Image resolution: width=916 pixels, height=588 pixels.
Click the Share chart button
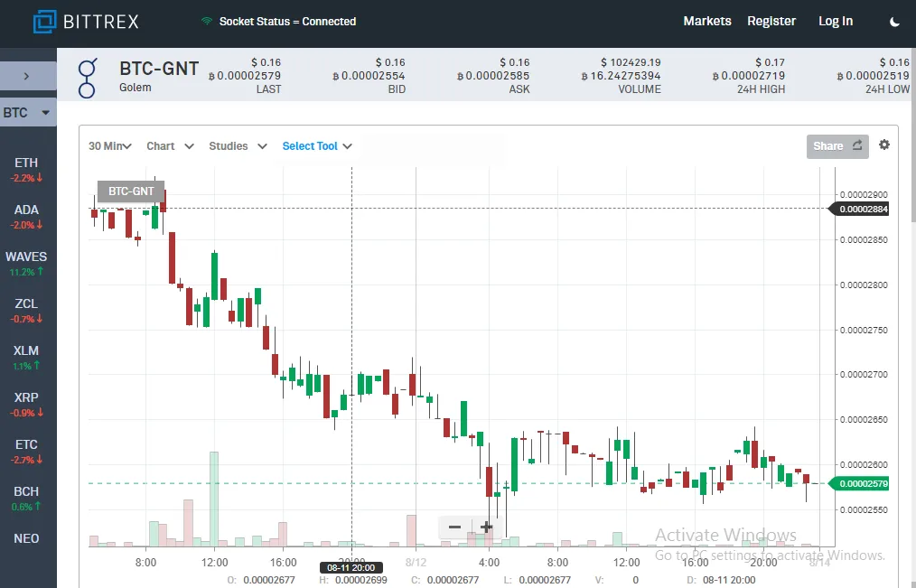(837, 146)
